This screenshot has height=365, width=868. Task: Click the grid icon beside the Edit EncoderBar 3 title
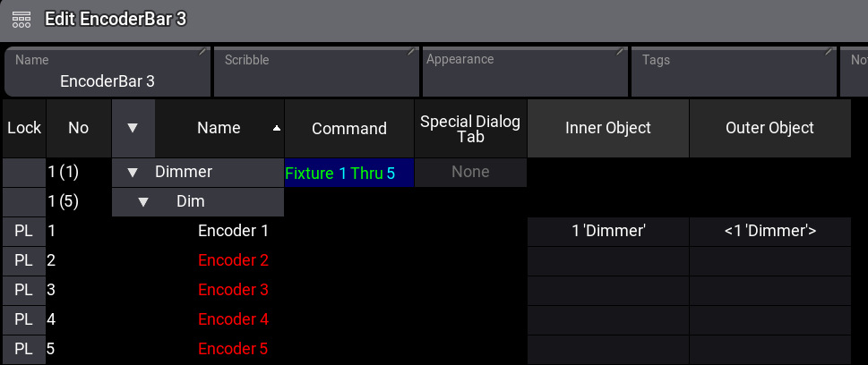[x=22, y=19]
